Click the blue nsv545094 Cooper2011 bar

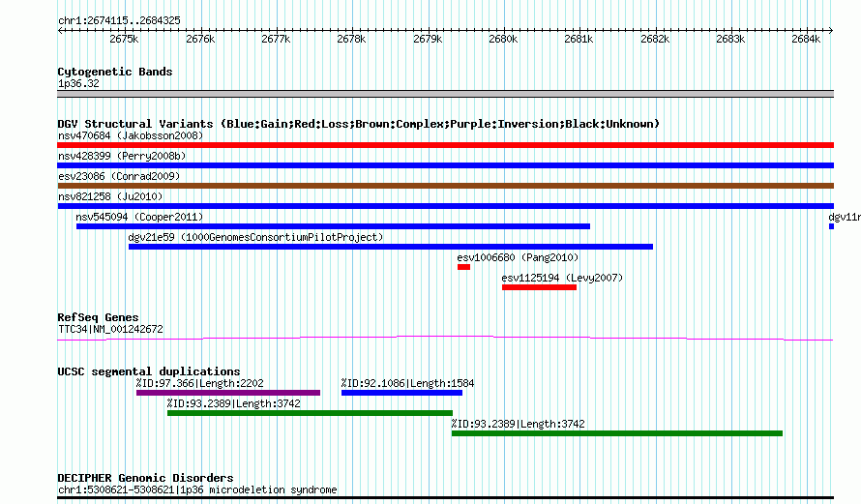(334, 226)
